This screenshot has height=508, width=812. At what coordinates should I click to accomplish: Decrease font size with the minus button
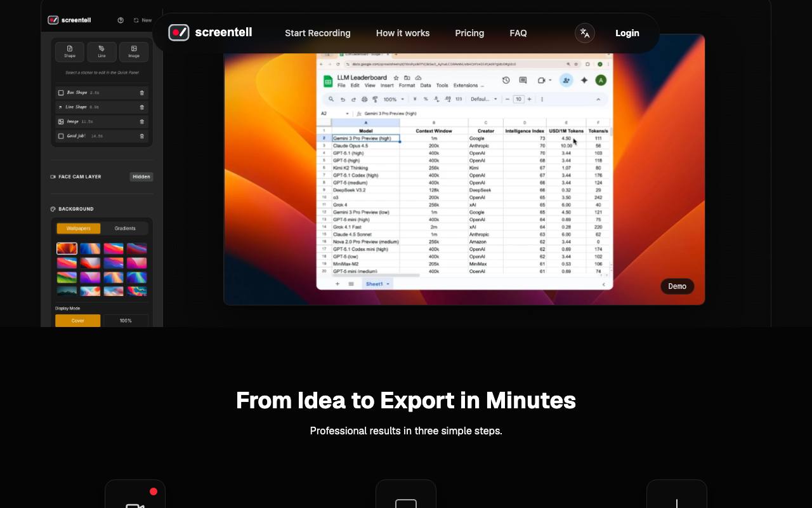click(x=507, y=99)
